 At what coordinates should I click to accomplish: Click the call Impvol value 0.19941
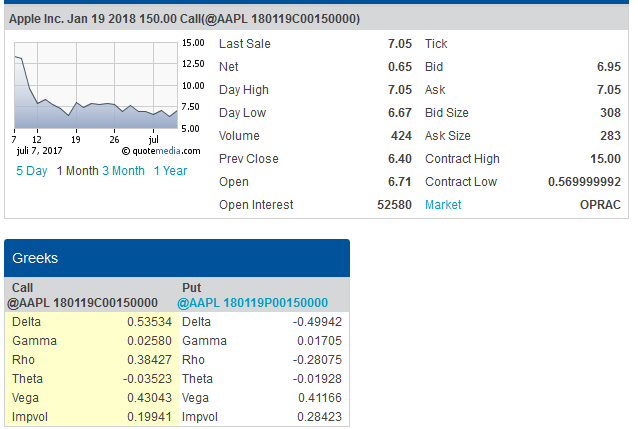149,417
